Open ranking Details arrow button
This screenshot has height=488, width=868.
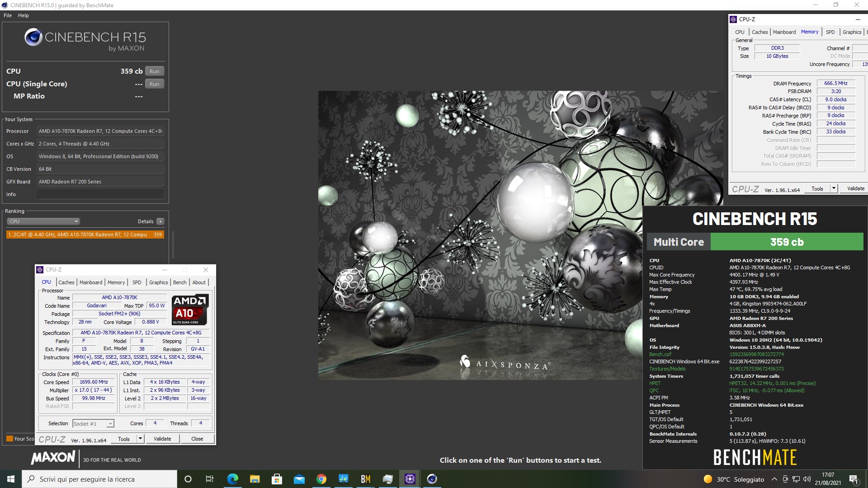[x=160, y=221]
